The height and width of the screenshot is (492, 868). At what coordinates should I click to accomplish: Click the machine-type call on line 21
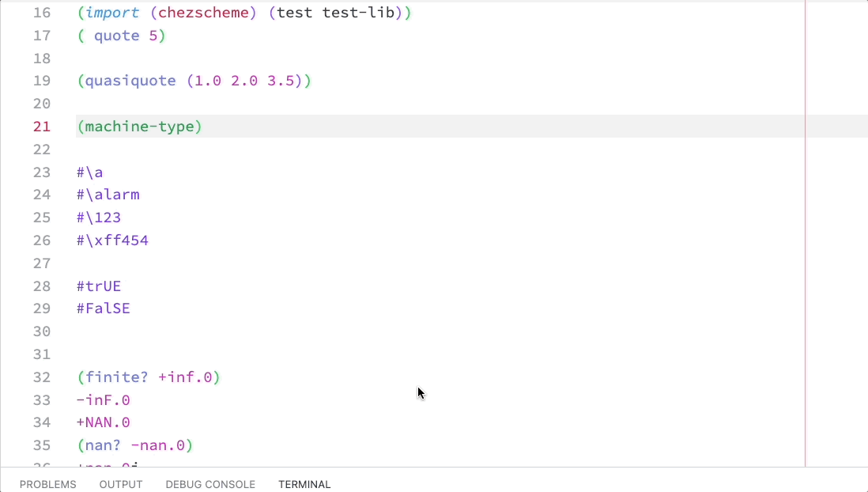coord(138,126)
